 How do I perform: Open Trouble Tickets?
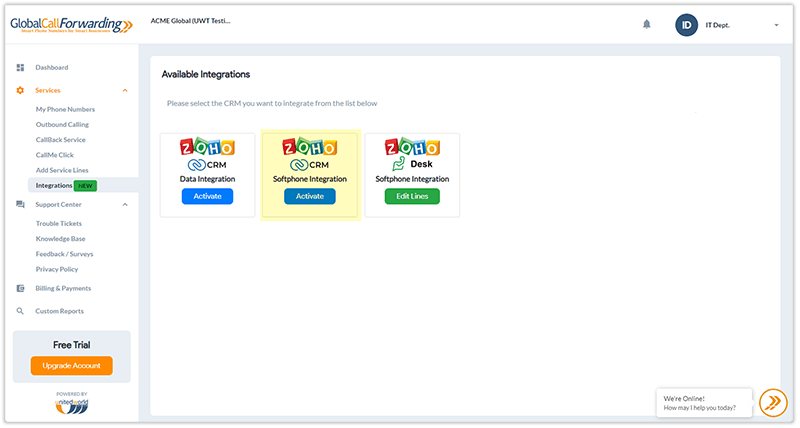pyautogui.click(x=59, y=223)
